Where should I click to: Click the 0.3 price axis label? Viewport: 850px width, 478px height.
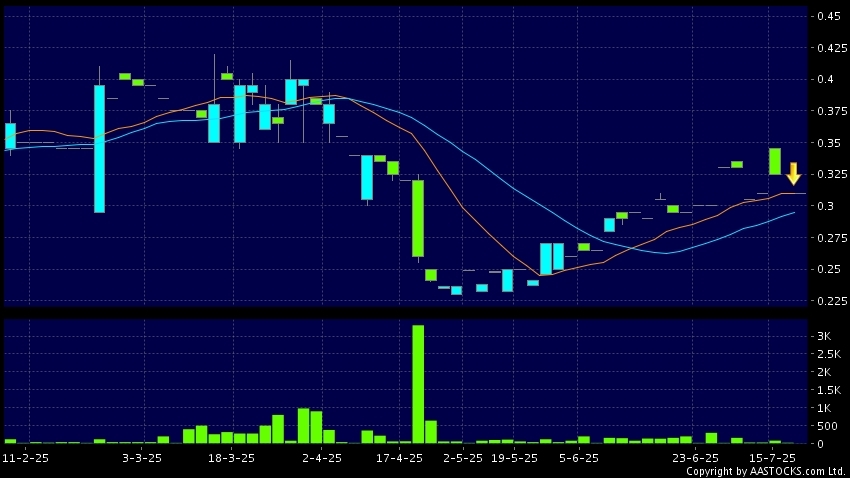(x=826, y=206)
